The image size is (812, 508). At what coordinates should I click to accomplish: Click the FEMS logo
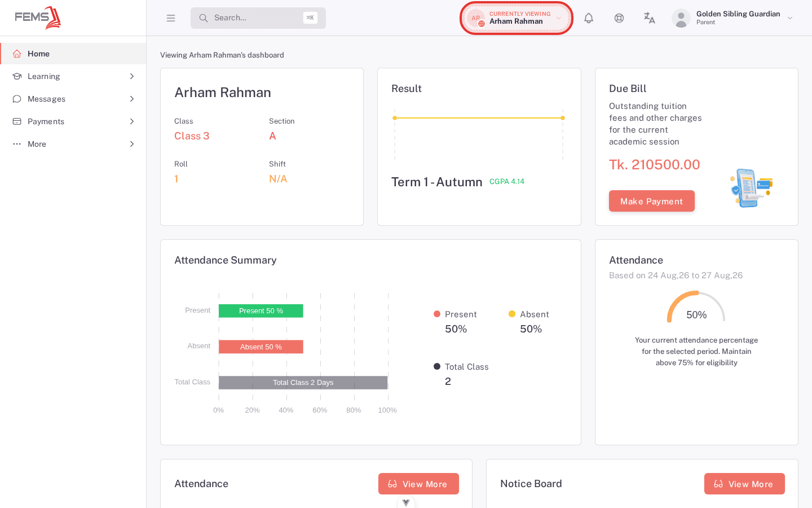[x=38, y=17]
